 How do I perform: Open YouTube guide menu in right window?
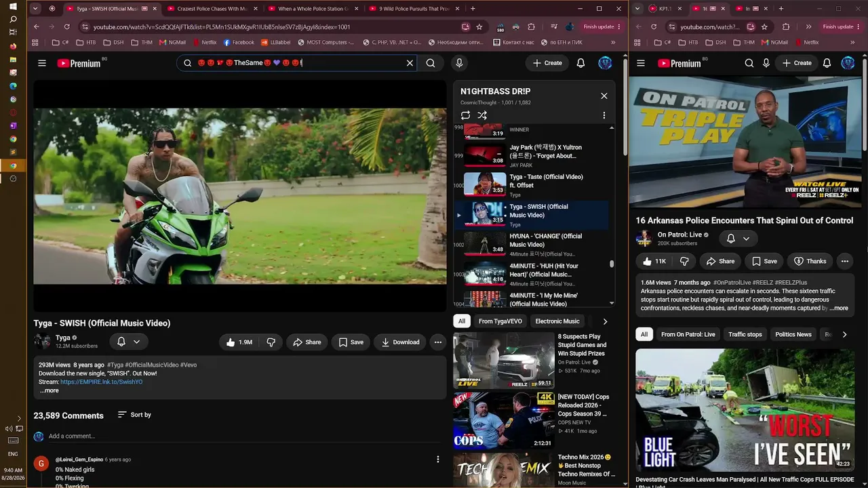tap(642, 63)
